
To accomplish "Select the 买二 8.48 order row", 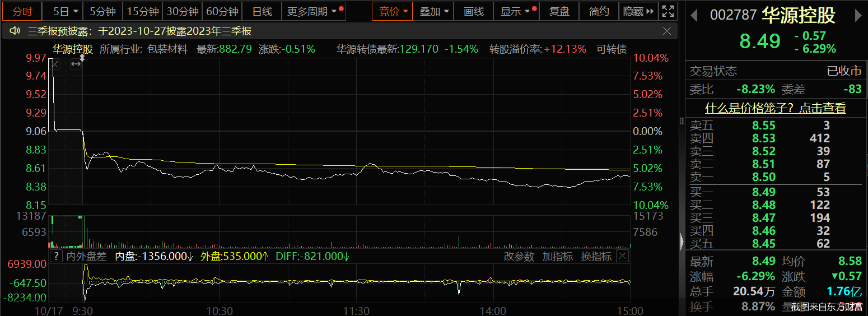I will click(x=775, y=205).
